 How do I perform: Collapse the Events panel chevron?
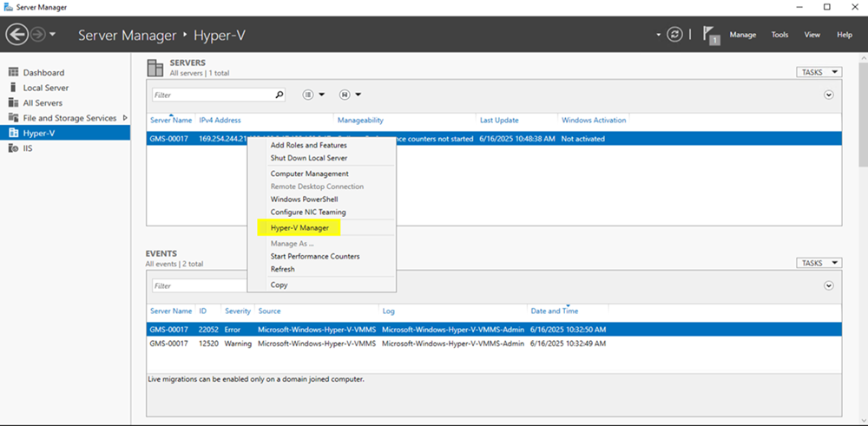[828, 285]
